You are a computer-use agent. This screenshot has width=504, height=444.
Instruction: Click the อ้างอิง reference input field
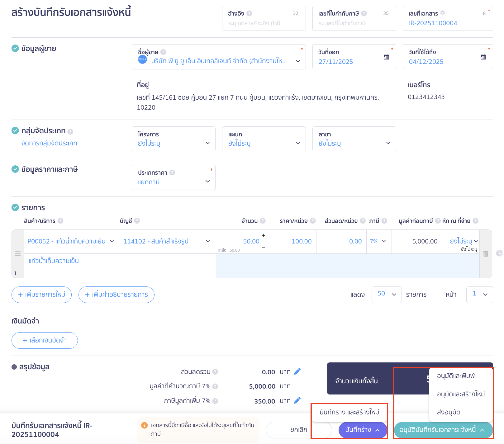click(x=264, y=23)
